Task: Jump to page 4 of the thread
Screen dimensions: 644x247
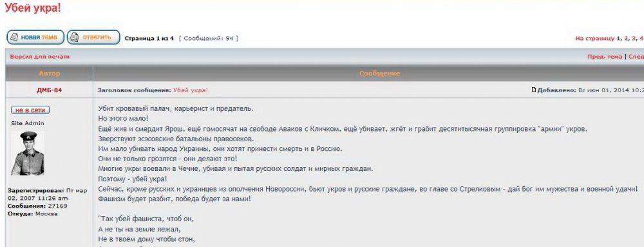Action: [641, 38]
